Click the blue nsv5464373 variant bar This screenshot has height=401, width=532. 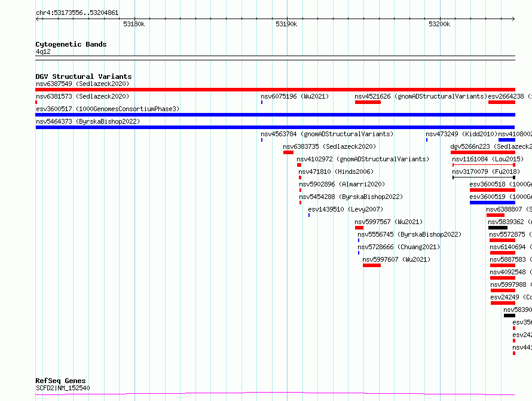point(275,127)
